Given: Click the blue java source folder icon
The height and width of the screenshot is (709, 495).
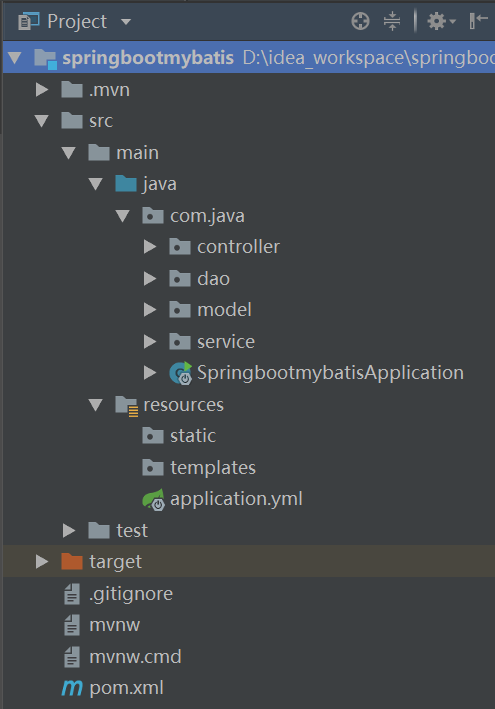Looking at the screenshot, I should [126, 184].
